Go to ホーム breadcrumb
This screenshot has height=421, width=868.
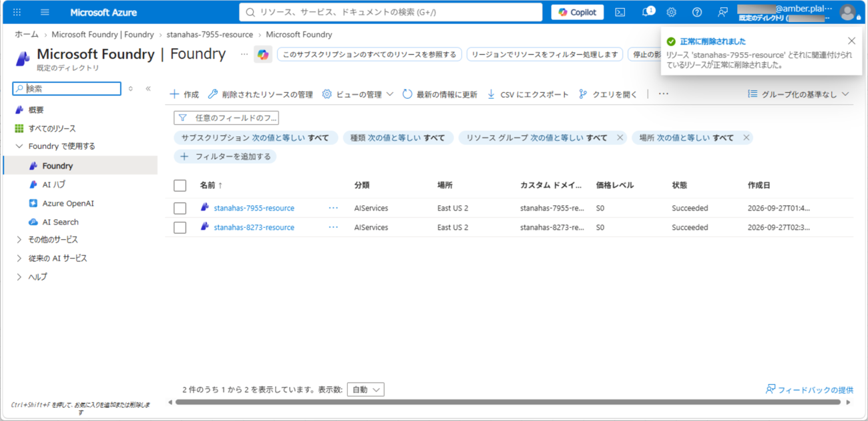coord(27,34)
